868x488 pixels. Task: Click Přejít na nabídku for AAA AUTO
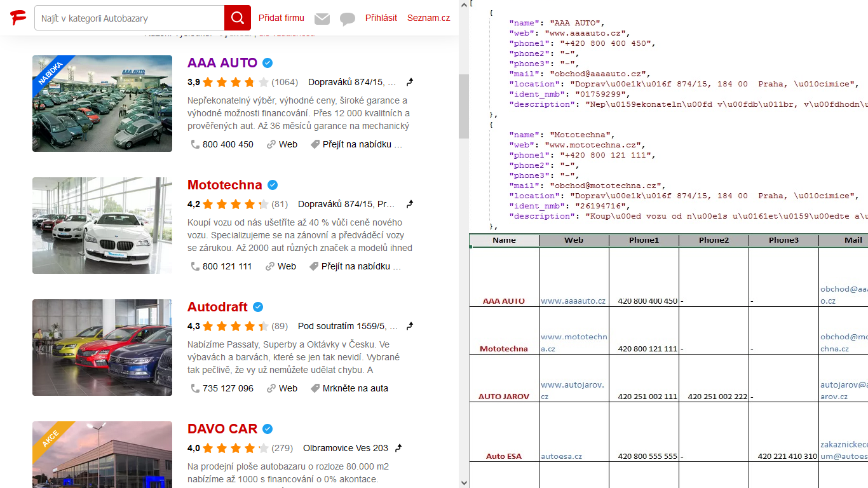[356, 144]
